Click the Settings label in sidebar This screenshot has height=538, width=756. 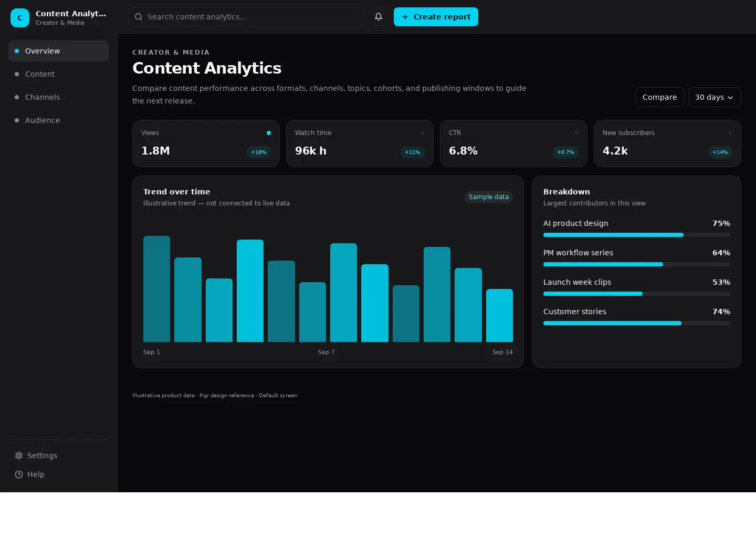click(42, 456)
